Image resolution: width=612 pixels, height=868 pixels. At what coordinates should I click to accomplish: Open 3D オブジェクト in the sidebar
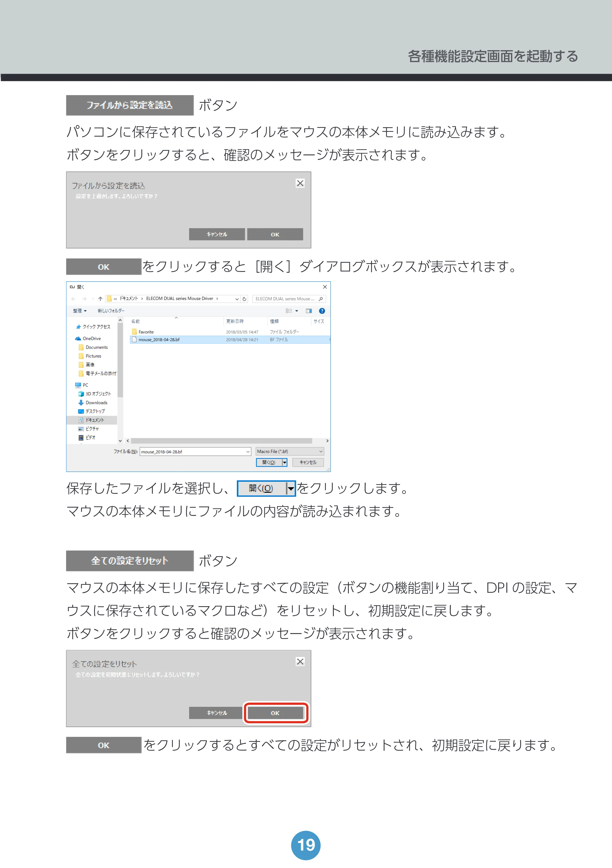[x=95, y=394]
